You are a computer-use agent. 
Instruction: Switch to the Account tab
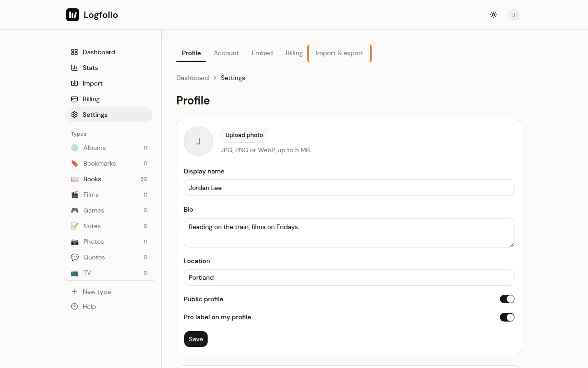pos(226,53)
